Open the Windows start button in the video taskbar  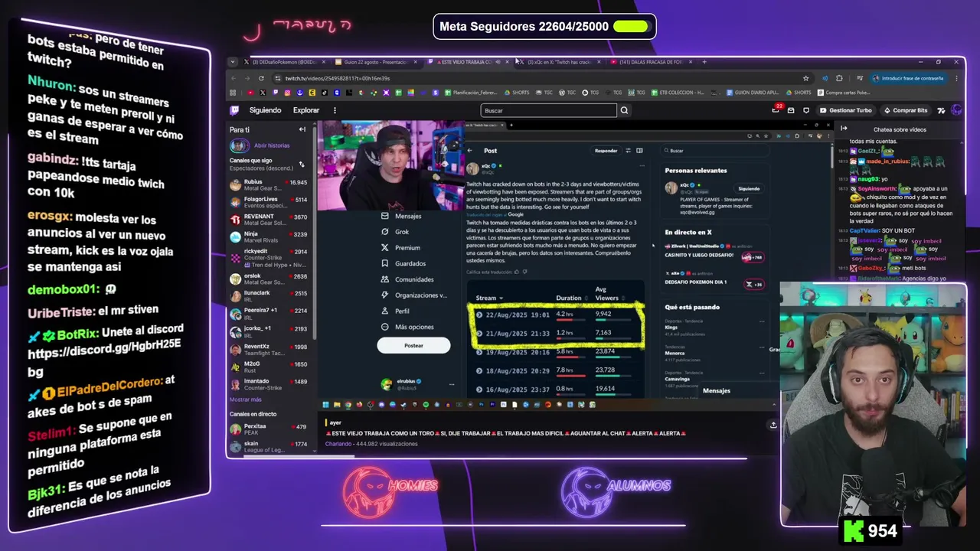pos(325,404)
